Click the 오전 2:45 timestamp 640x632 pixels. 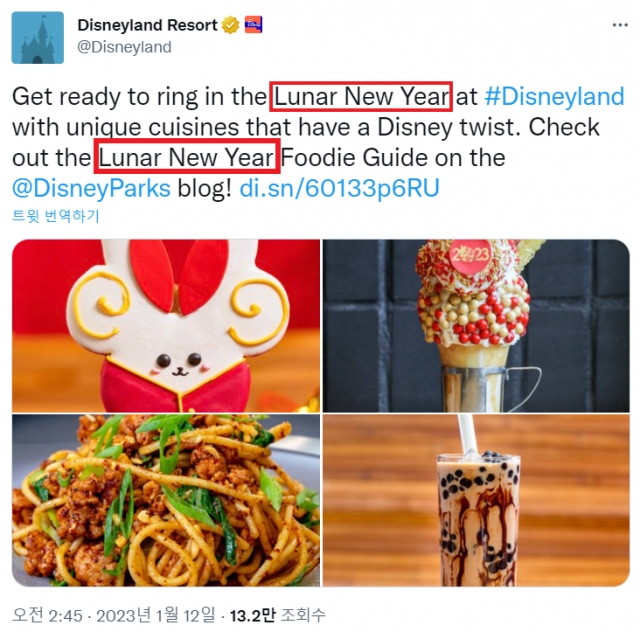[47, 615]
